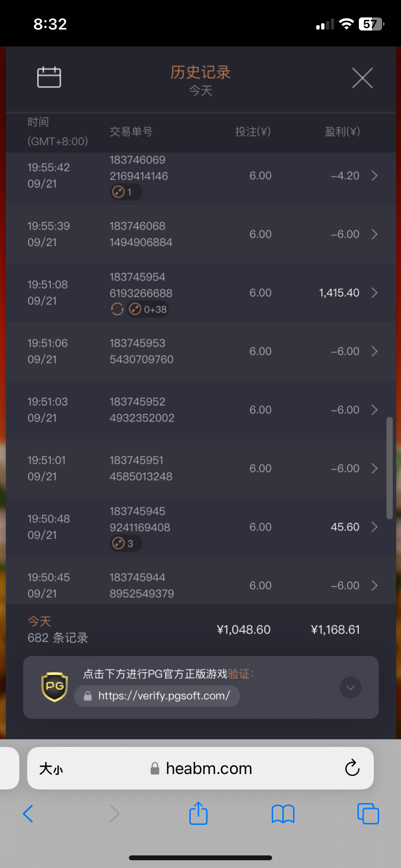
Task: Go back with Safari back arrow
Action: 28,814
